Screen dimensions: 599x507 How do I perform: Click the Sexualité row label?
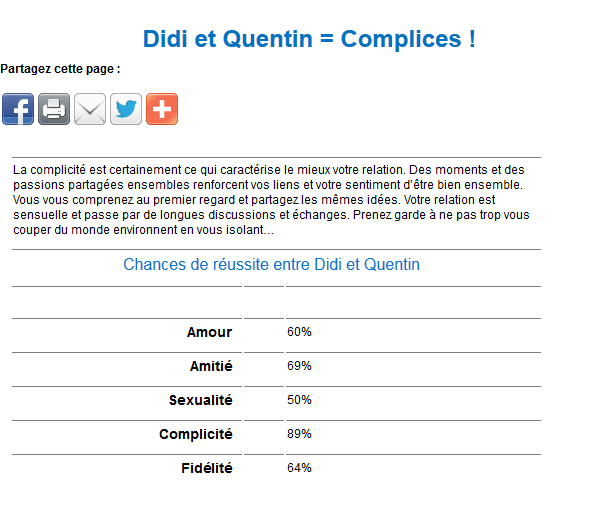pyautogui.click(x=201, y=400)
